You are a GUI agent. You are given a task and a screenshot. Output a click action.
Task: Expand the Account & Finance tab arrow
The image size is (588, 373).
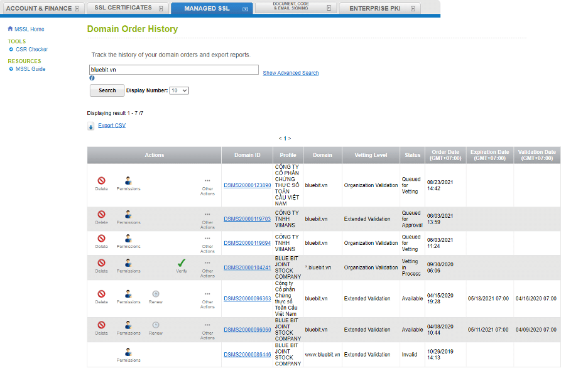[77, 9]
